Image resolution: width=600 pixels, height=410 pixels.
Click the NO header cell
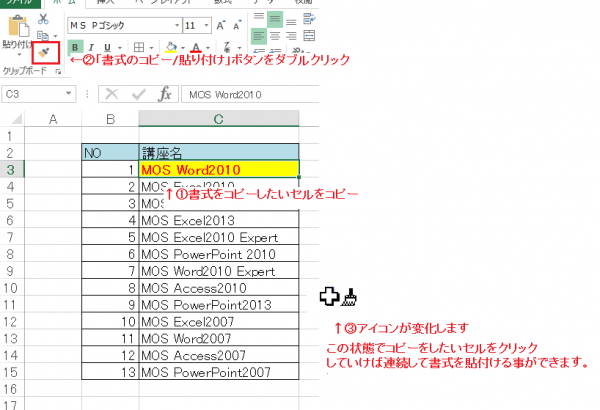pos(110,152)
